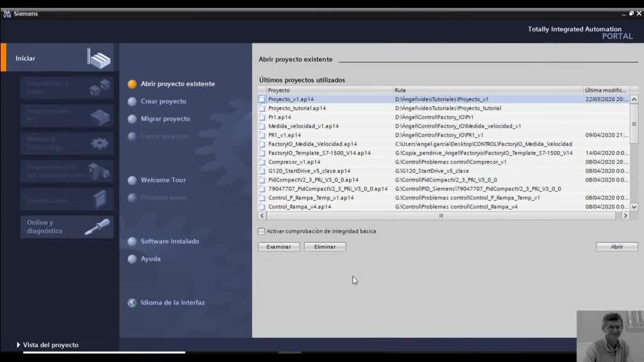Select project FactoryIO_Template_S7-1500_V14.ap14
Image resolution: width=644 pixels, height=362 pixels.
pos(319,153)
